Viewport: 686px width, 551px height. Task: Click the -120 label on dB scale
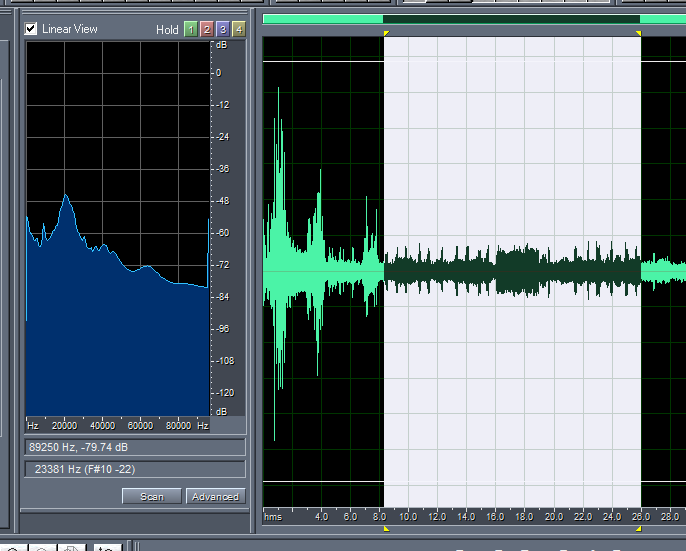pyautogui.click(x=225, y=393)
